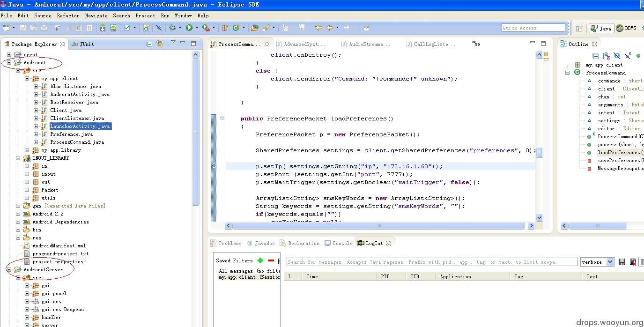
Task: Select ProcessCommand.java in Package Explorer
Action: [77, 142]
